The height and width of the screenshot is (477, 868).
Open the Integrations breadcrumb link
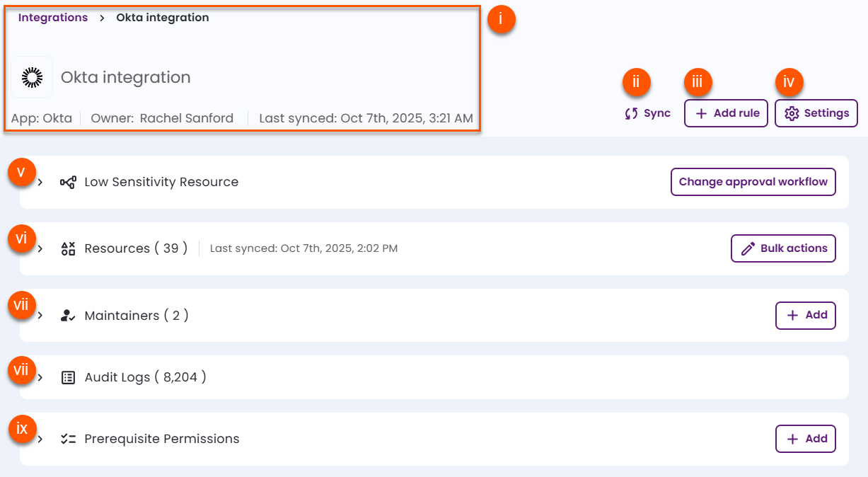coord(52,17)
